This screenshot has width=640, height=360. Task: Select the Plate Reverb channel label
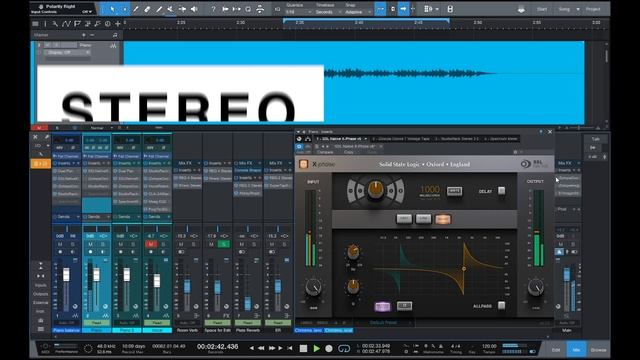248,330
